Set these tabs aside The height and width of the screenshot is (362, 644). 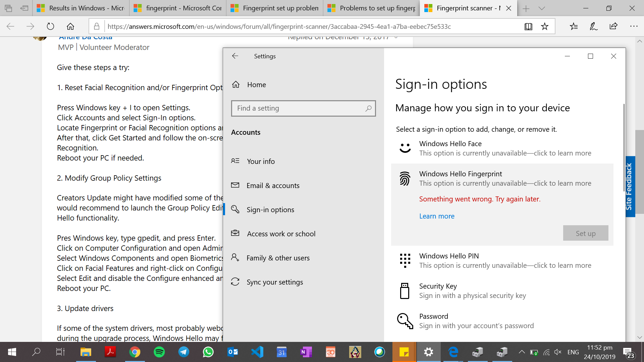(x=24, y=8)
